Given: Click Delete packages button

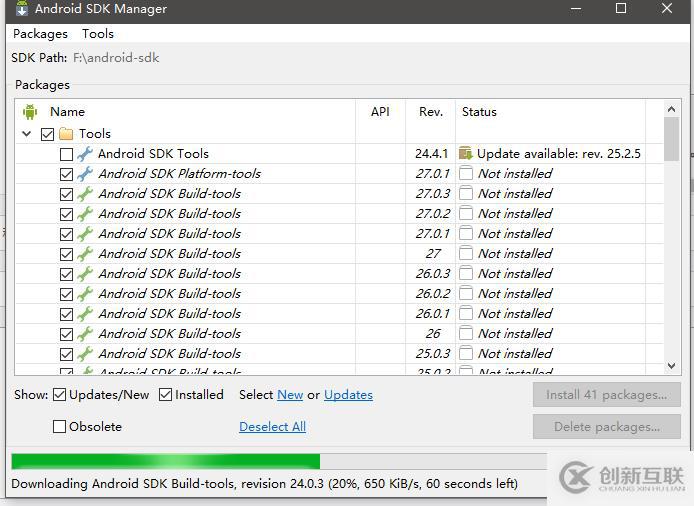Looking at the screenshot, I should [x=606, y=427].
